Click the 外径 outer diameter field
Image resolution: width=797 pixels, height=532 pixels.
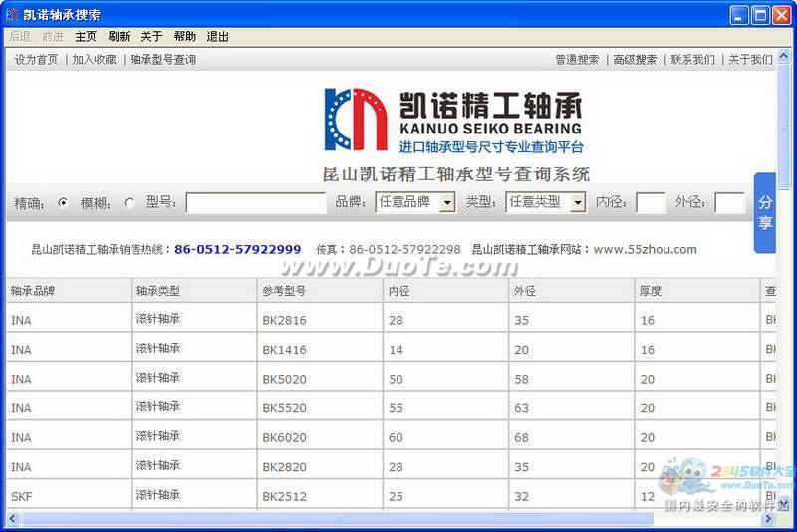click(729, 203)
